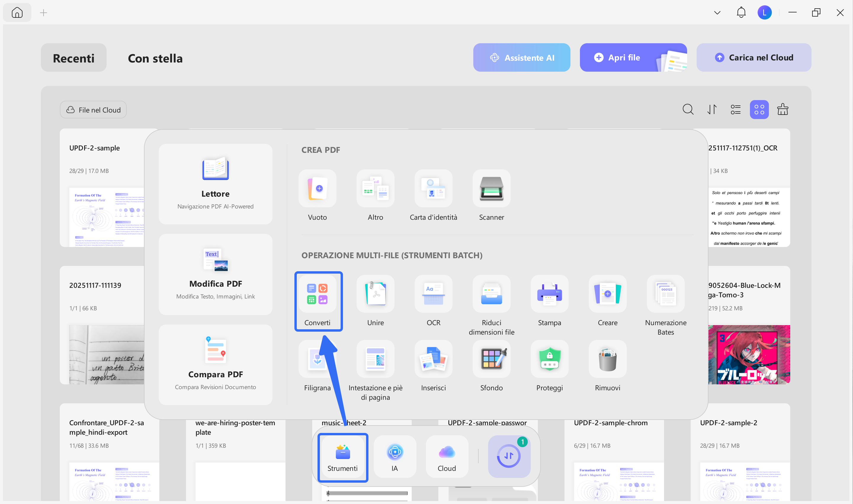Expand the title bar dropdown chevron
Screen dimensions: 853x504
pos(717,13)
